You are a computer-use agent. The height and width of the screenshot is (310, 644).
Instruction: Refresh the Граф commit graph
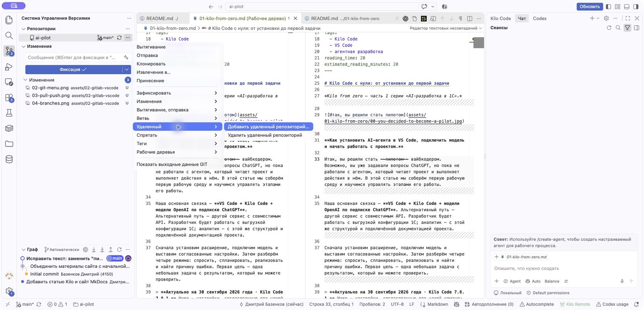[x=119, y=250]
